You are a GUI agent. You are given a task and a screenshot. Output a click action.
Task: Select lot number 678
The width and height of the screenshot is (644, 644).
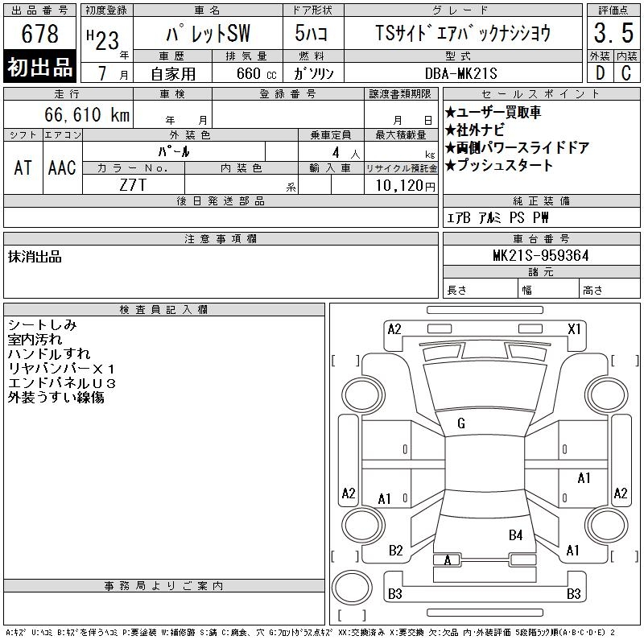click(40, 34)
